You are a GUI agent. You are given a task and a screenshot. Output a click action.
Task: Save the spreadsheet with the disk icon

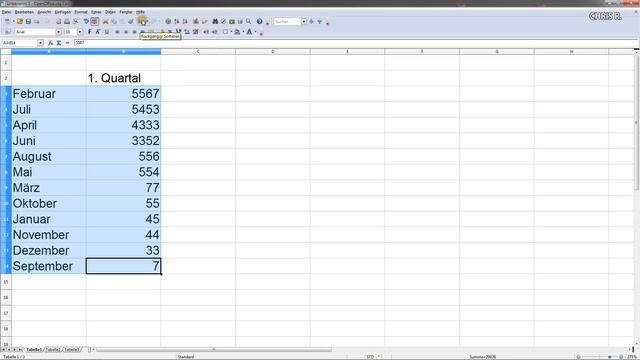(x=28, y=21)
